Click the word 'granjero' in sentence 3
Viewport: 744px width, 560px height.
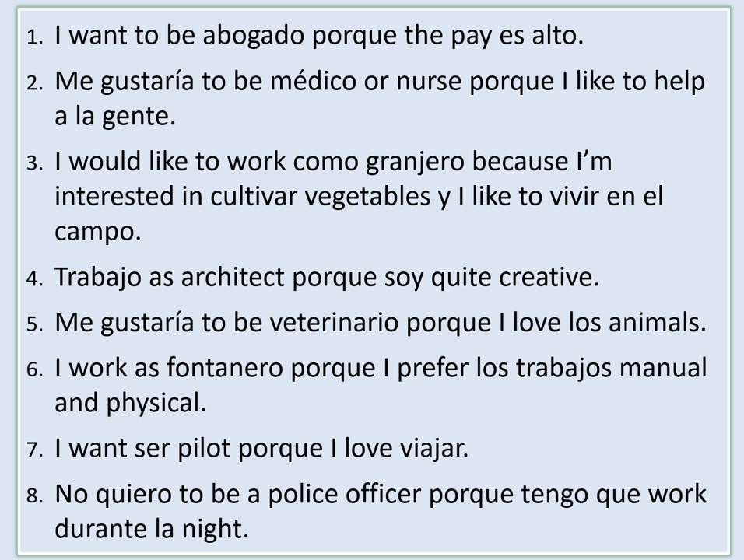415,163
